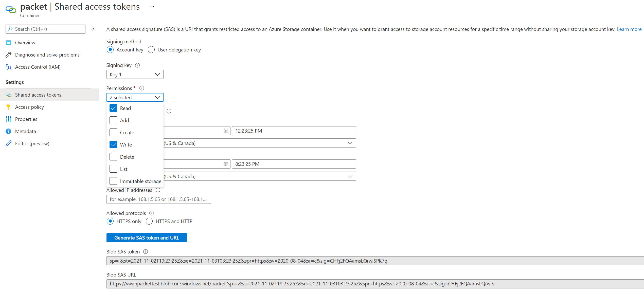Expand the Permissions dropdown
644x293 pixels.
(x=134, y=97)
